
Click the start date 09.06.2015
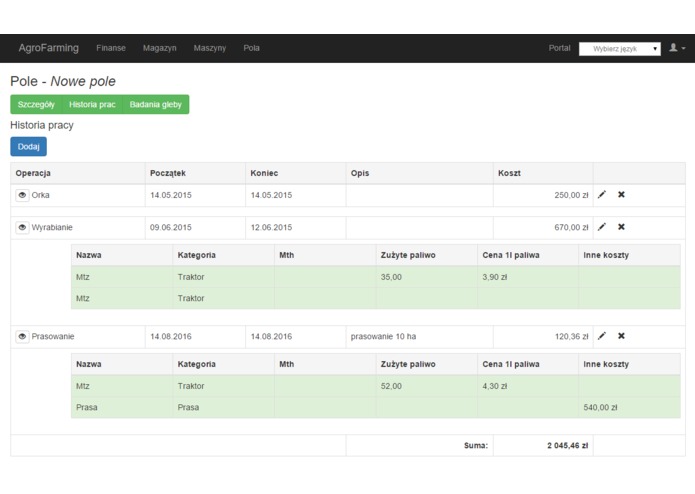pyautogui.click(x=171, y=227)
